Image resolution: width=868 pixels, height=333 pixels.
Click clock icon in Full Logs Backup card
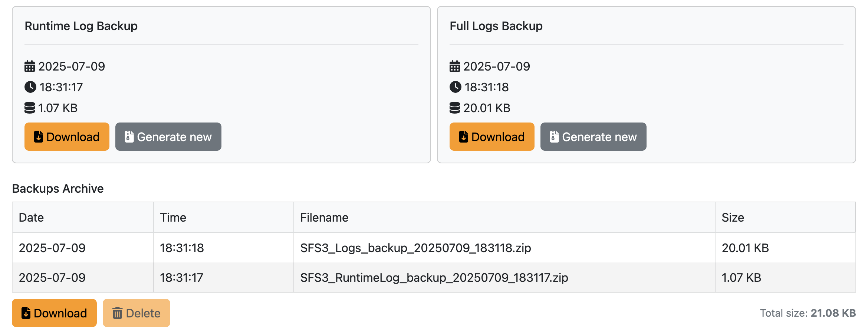click(455, 87)
